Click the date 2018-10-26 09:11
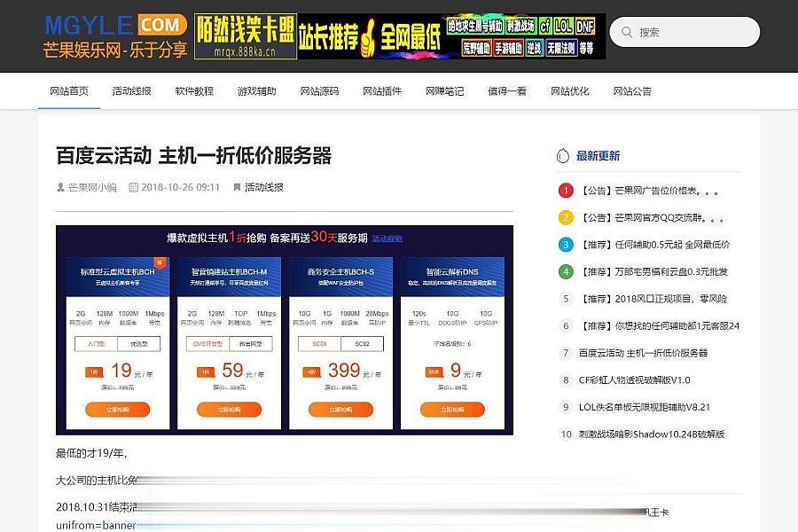 [x=181, y=187]
